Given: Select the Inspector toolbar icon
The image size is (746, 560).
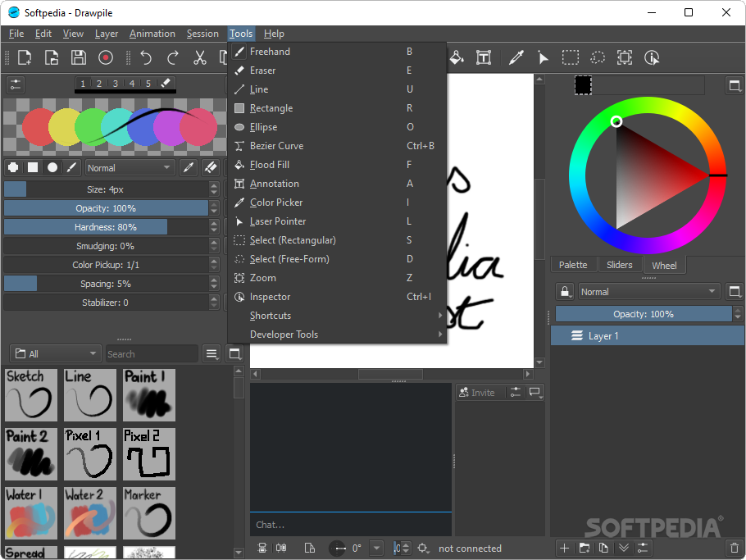Looking at the screenshot, I should pyautogui.click(x=652, y=57).
